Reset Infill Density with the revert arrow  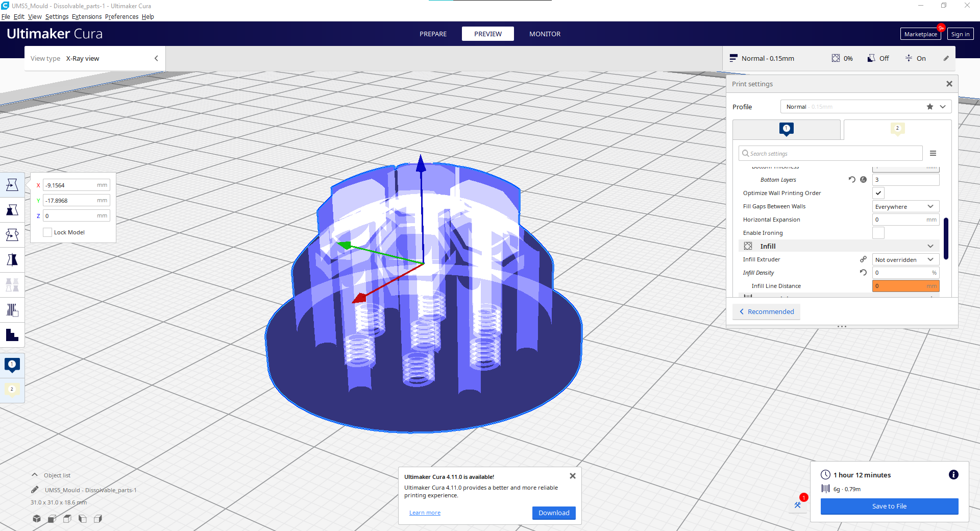tap(864, 273)
